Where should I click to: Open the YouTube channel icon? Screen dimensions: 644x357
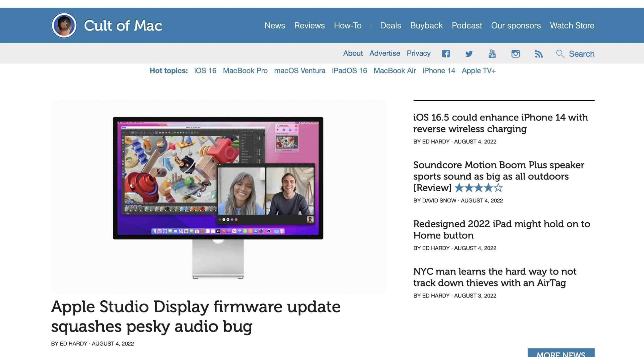point(492,54)
